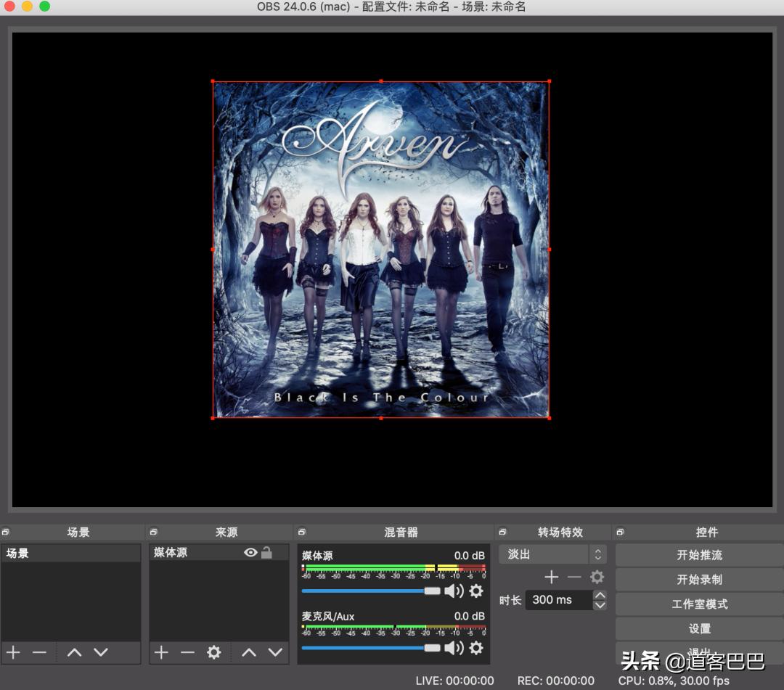Viewport: 784px width, 690px height.
Task: Open 设置 button
Action: 700,628
